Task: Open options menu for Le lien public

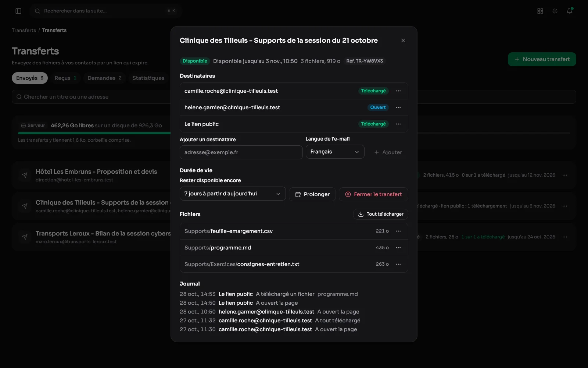Action: pyautogui.click(x=398, y=124)
